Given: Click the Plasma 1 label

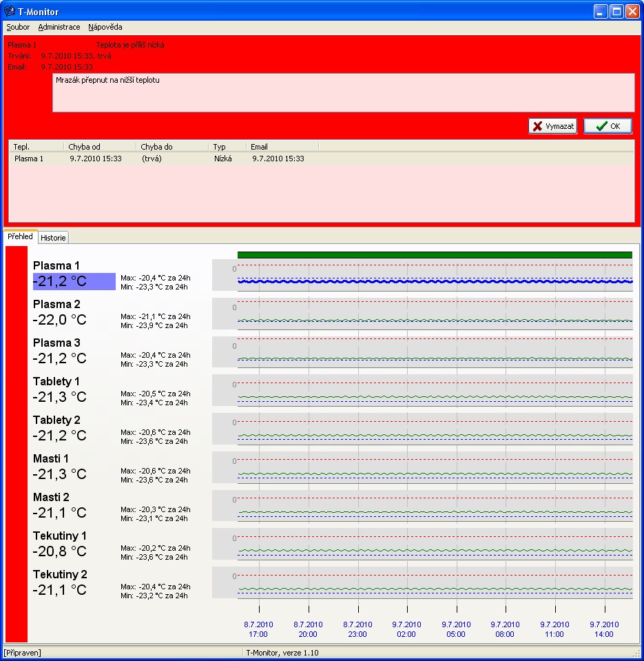Looking at the screenshot, I should pos(56,265).
